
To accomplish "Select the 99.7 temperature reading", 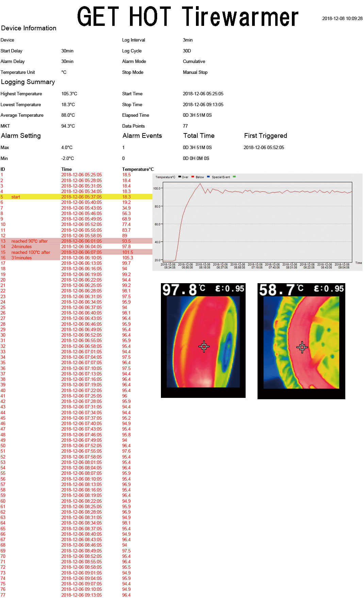I will pyautogui.click(x=127, y=263).
